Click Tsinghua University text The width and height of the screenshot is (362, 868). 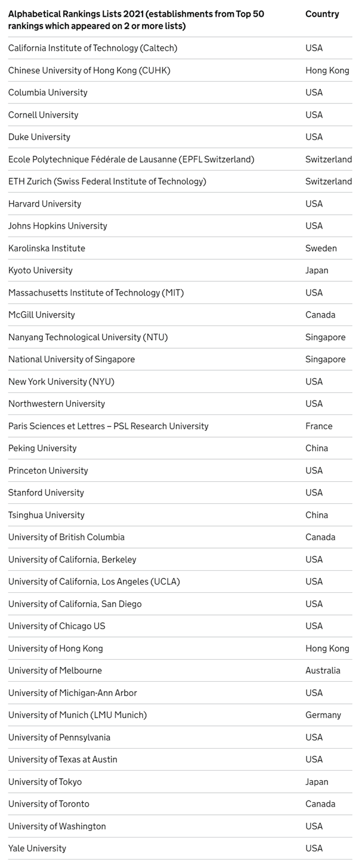[x=47, y=515]
